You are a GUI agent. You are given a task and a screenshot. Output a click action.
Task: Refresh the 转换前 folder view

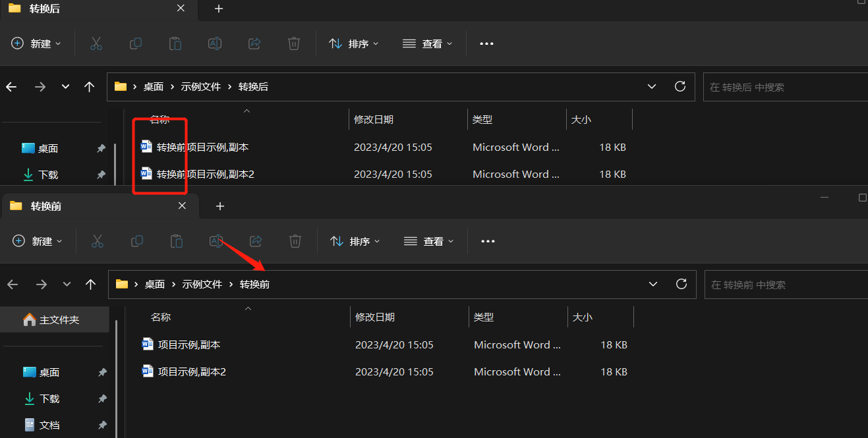(681, 284)
